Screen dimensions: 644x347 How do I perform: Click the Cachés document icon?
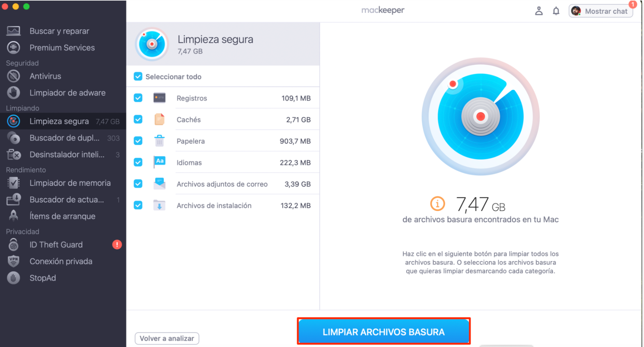159,119
